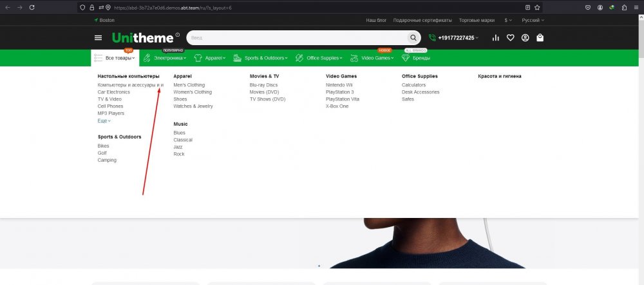Open the Video Games menu item

coord(377,58)
